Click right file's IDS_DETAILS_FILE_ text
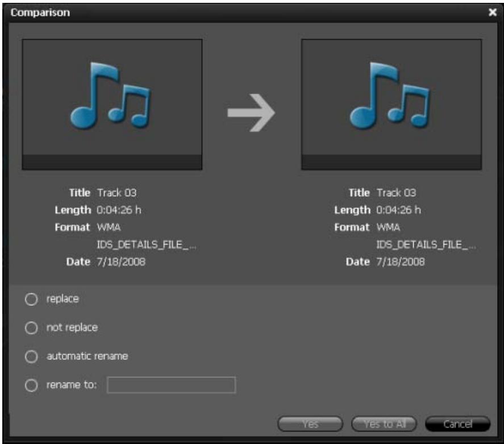 [x=426, y=244]
